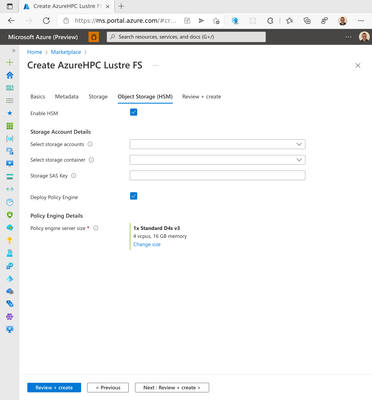Click the blue pyramid icon in sidebar
This screenshot has height=400, width=372.
[x=10, y=278]
